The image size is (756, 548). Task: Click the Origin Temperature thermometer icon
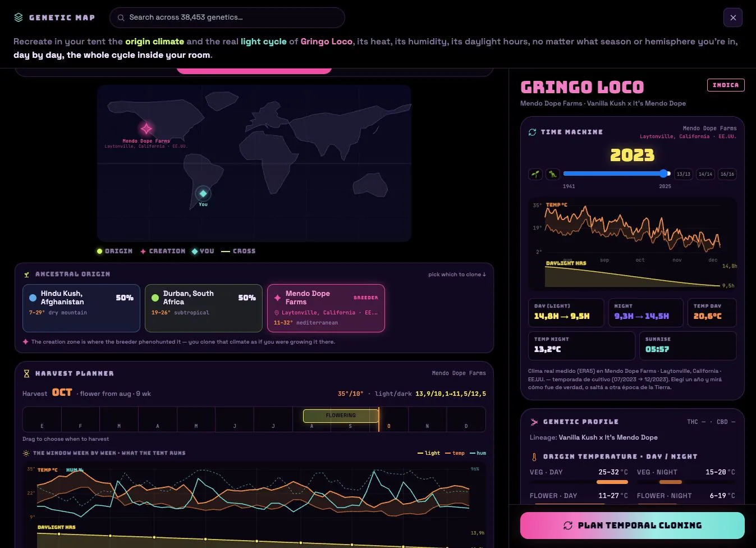pos(534,457)
